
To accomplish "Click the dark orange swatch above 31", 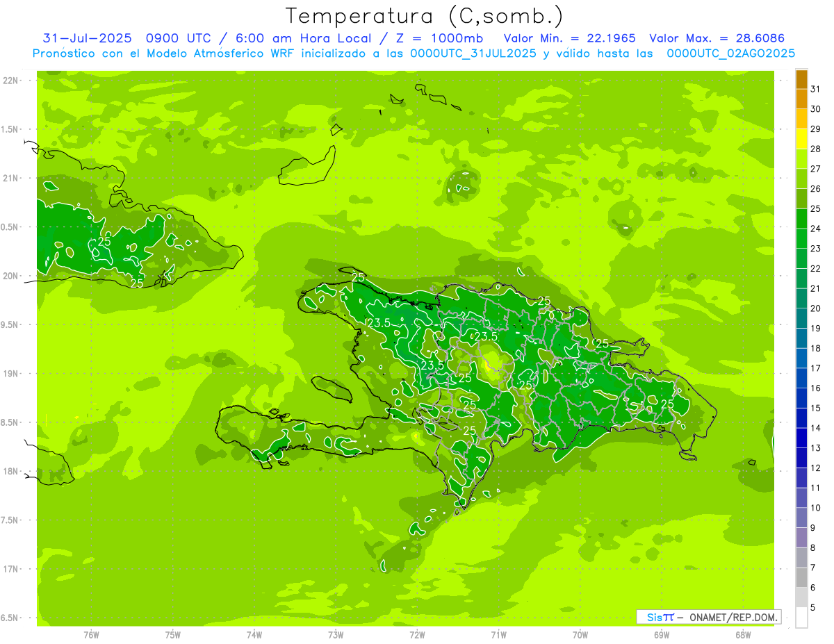I will [802, 79].
